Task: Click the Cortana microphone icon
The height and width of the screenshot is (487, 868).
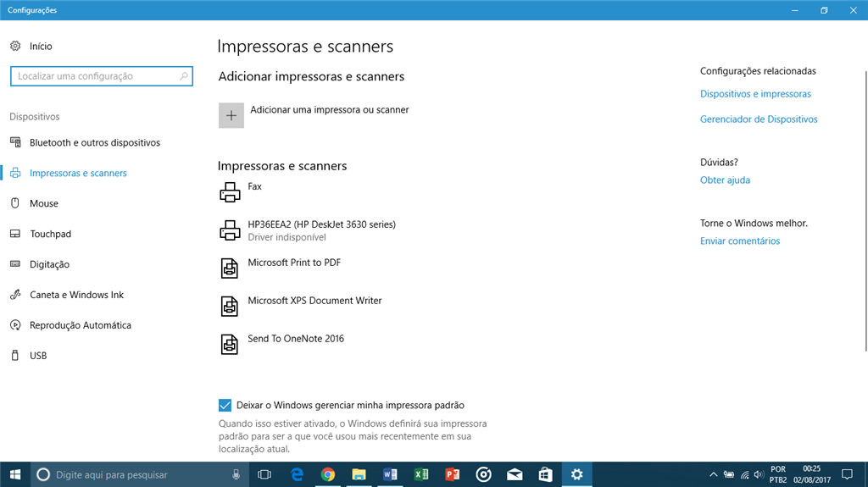Action: [236, 474]
